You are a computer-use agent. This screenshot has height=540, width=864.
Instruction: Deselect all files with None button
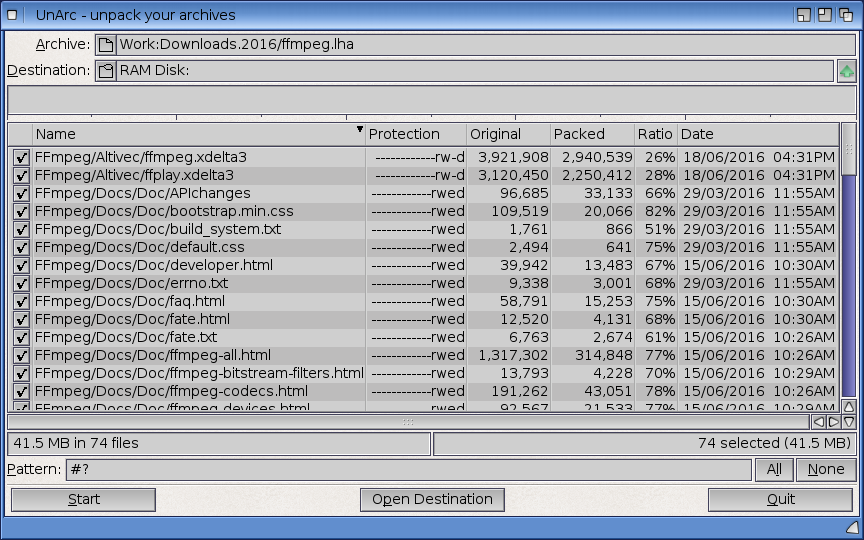tap(826, 469)
